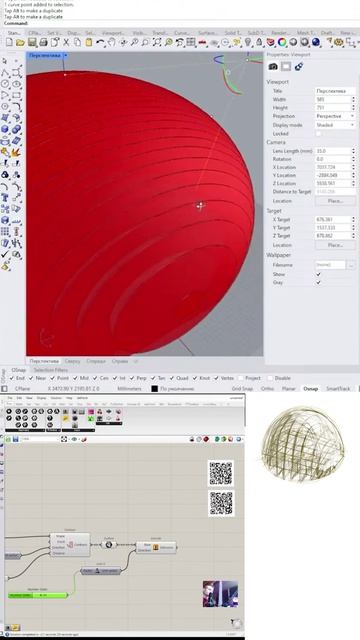The height and width of the screenshot is (640, 360).
Task: Select the Box solid tool icon
Action: [5, 129]
